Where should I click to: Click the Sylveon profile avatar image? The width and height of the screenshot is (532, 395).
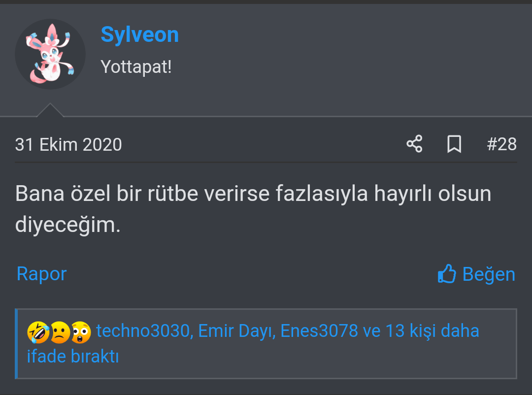pyautogui.click(x=50, y=54)
